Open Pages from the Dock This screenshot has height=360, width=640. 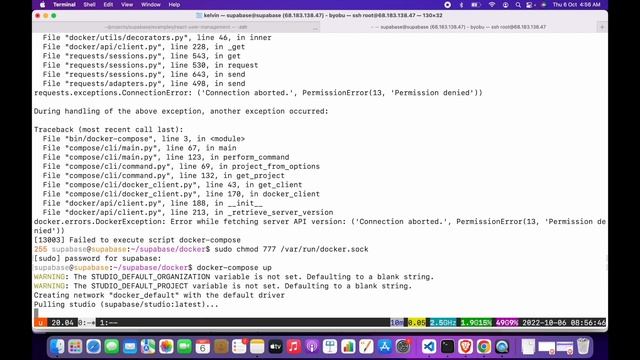(x=366, y=347)
